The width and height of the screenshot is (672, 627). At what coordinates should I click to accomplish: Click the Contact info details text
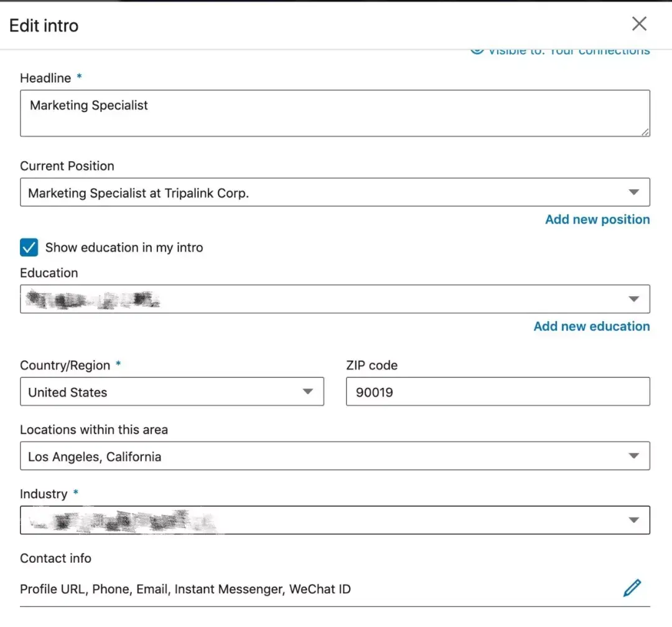[185, 589]
